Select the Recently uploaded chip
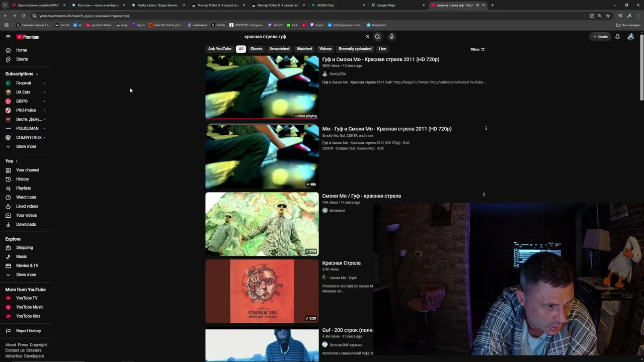 [x=355, y=49]
